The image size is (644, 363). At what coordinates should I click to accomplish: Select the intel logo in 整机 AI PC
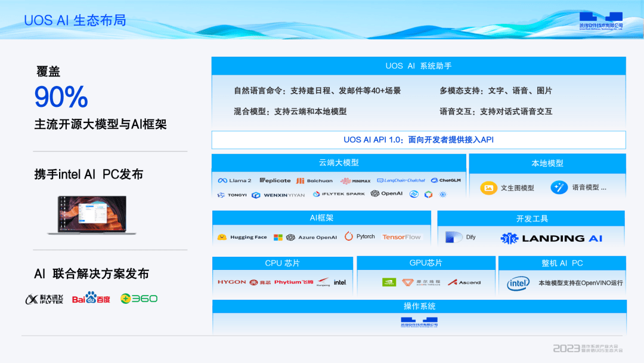520,282
